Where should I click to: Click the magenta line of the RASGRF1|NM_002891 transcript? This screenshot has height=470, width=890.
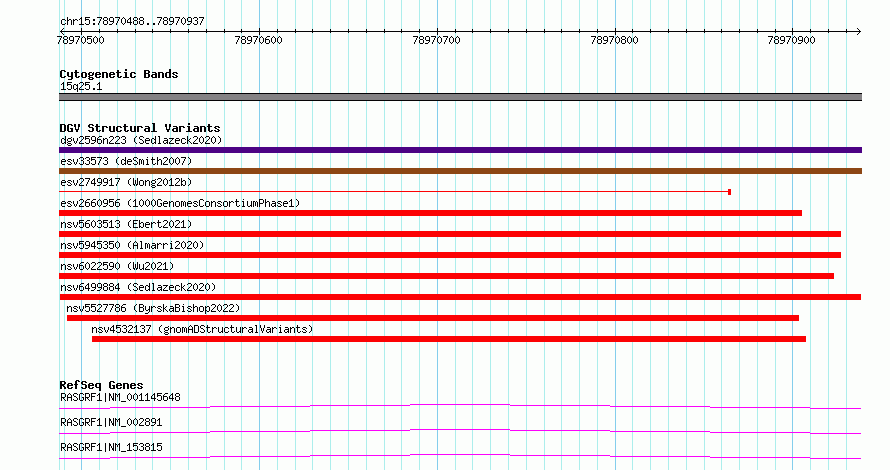460,431
